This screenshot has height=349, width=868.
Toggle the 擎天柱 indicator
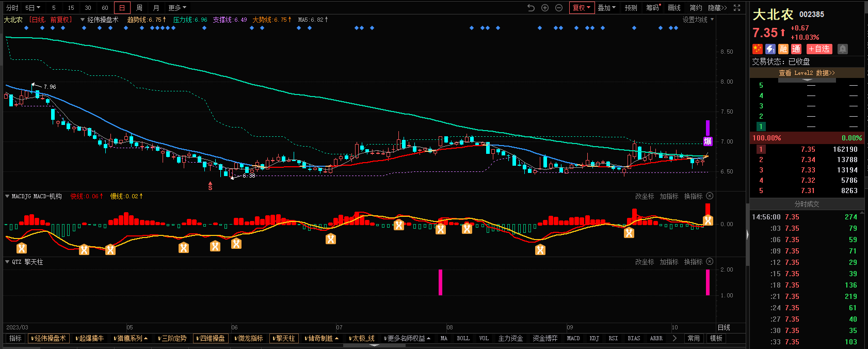tap(284, 339)
